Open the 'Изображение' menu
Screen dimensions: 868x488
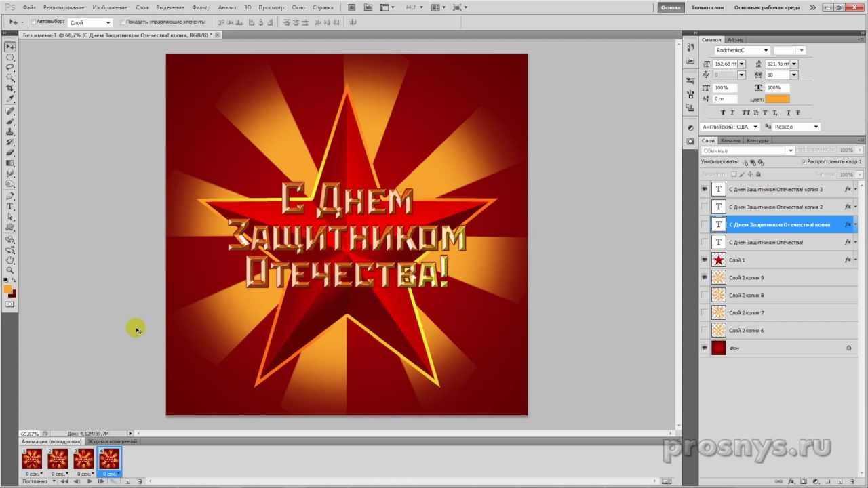(x=110, y=7)
